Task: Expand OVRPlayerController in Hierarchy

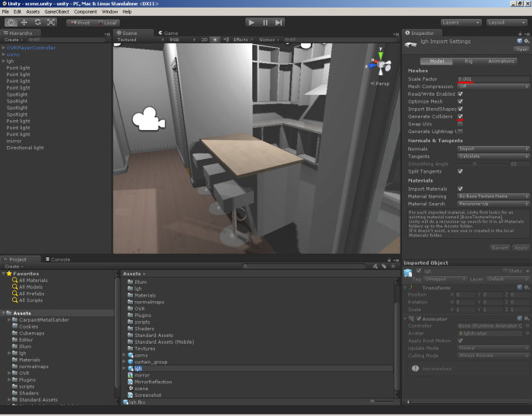Action: click(3, 48)
